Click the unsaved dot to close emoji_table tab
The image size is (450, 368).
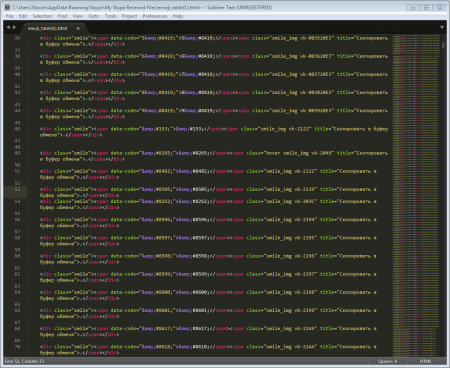point(78,28)
